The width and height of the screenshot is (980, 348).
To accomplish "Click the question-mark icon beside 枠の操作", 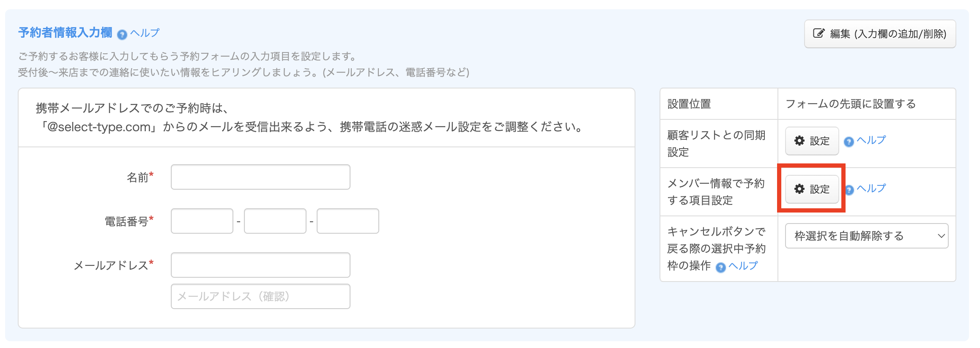I will pos(720,267).
